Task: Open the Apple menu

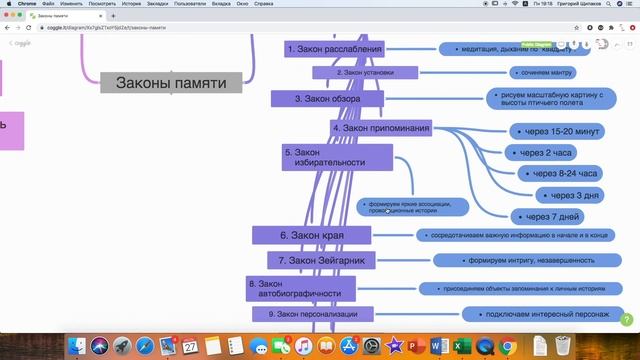Action: coord(9,4)
